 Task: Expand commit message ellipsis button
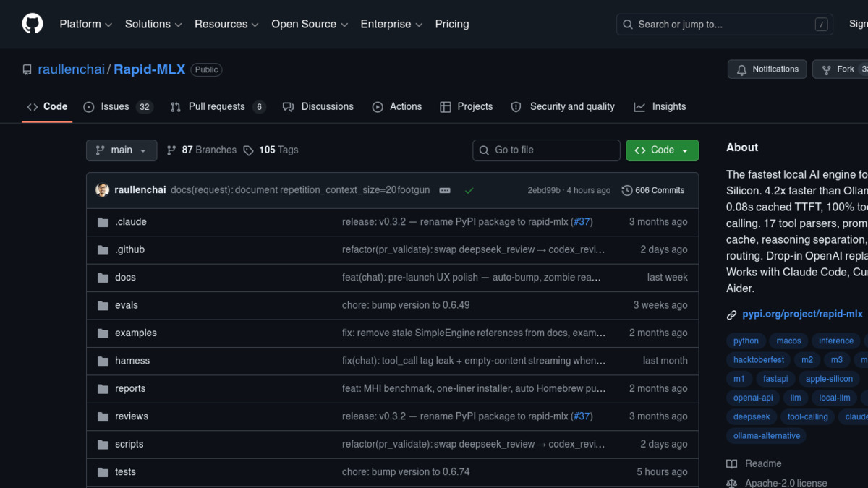(x=445, y=190)
